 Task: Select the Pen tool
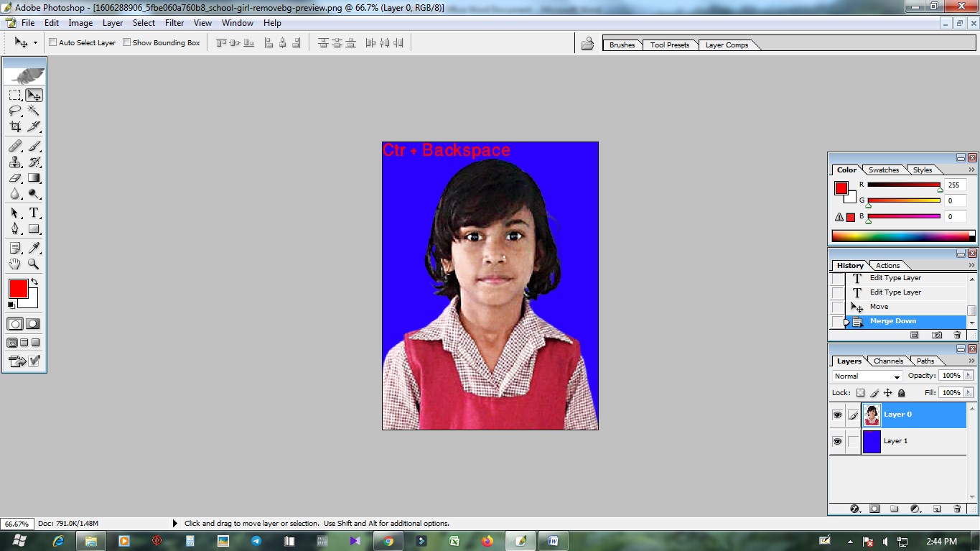coord(15,228)
